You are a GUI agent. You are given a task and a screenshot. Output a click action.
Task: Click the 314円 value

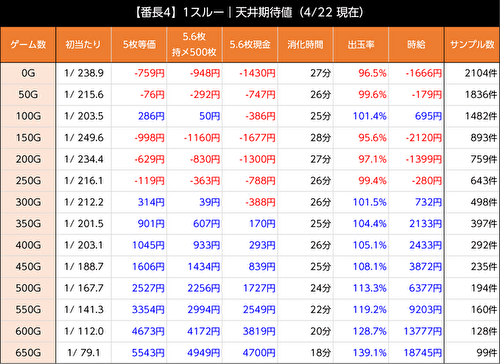151,202
